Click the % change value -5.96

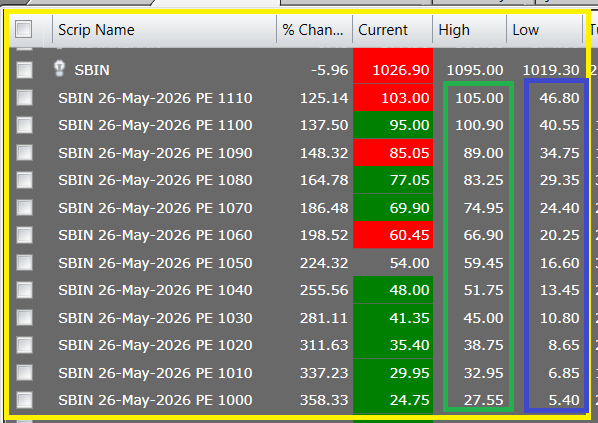(329, 70)
